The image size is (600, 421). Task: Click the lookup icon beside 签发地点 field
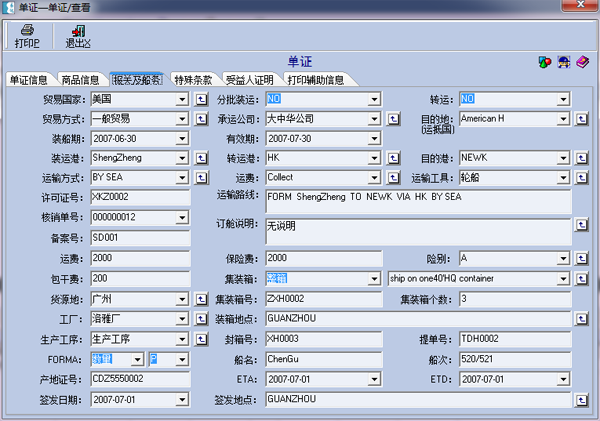(x=581, y=399)
